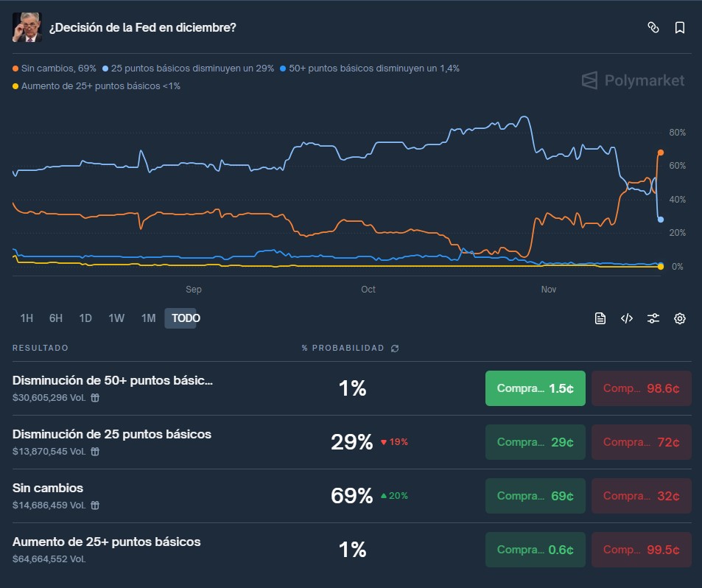Open the embed code icon
702x588 pixels.
[627, 318]
